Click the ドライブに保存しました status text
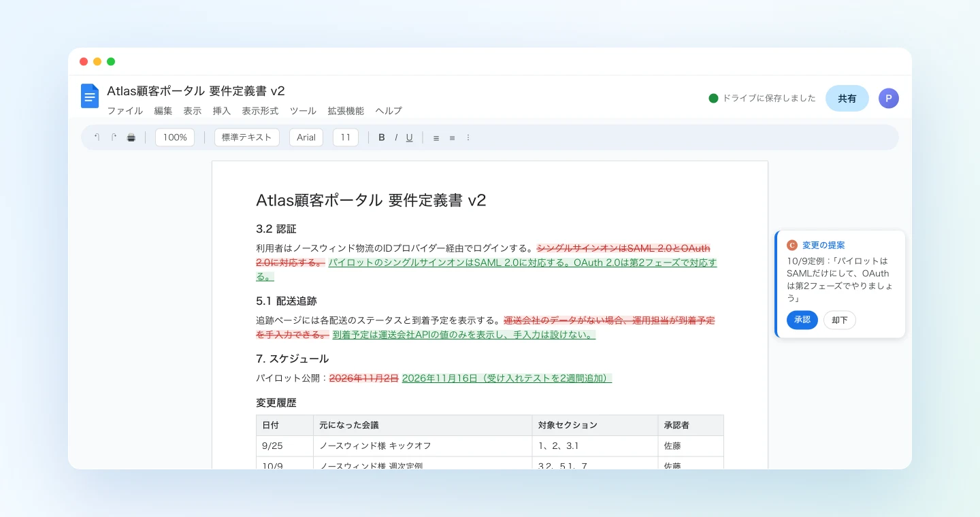The height and width of the screenshot is (517, 980). point(769,98)
